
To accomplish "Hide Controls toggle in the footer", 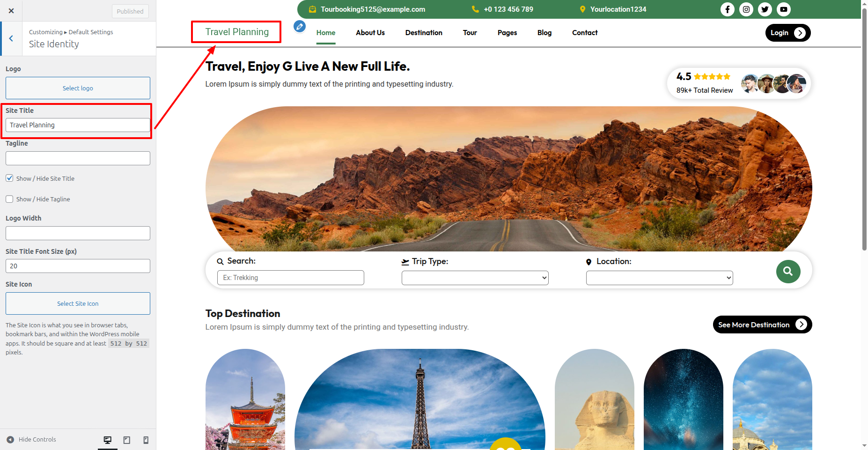I will pos(31,440).
